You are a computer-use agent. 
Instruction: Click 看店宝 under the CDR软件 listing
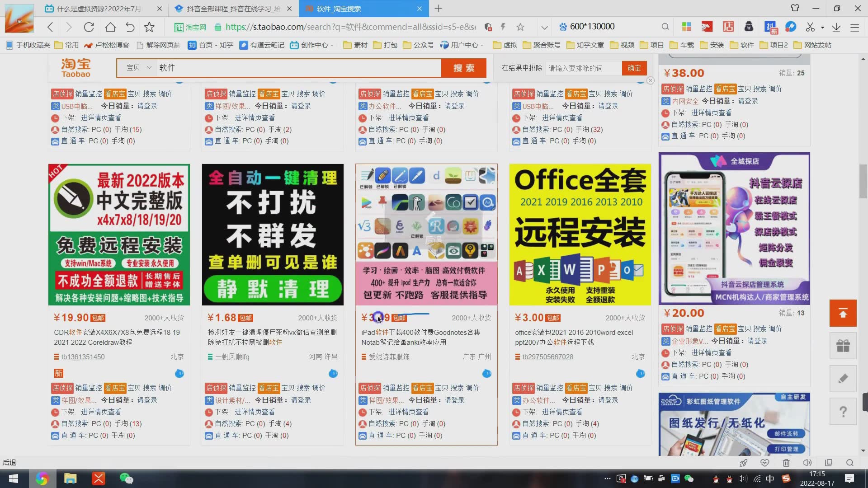[115, 388]
